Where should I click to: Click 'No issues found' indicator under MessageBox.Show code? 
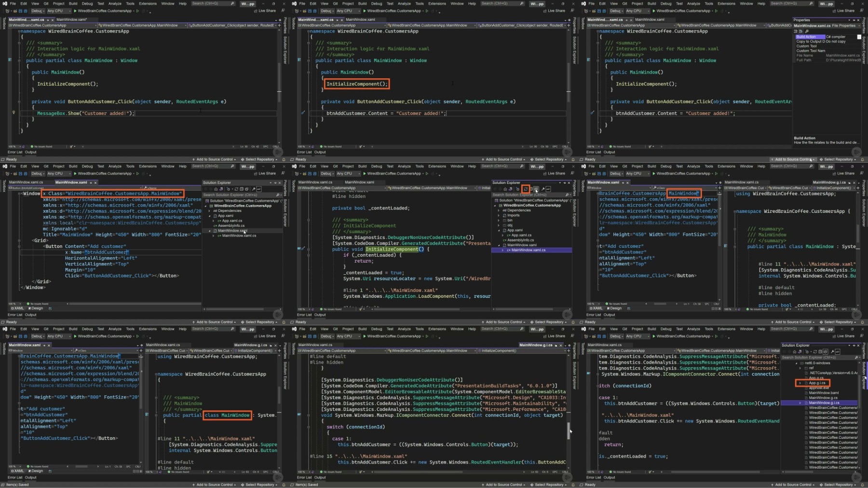pyautogui.click(x=41, y=146)
